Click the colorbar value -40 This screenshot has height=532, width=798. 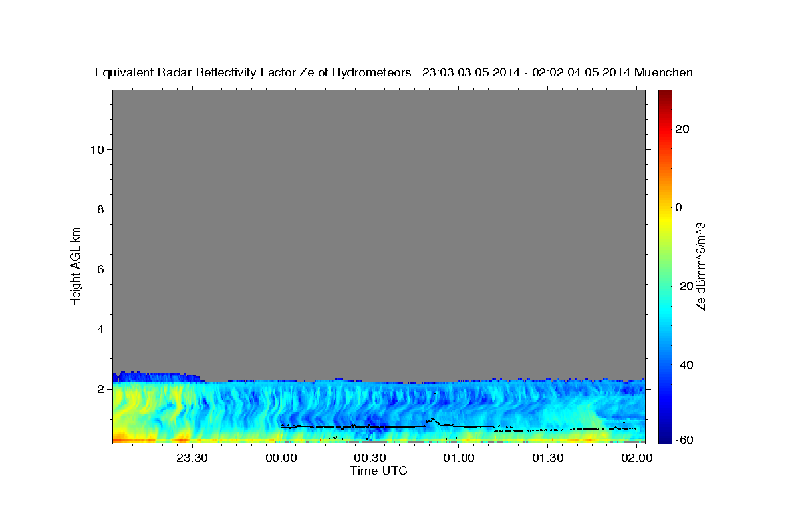coord(685,365)
